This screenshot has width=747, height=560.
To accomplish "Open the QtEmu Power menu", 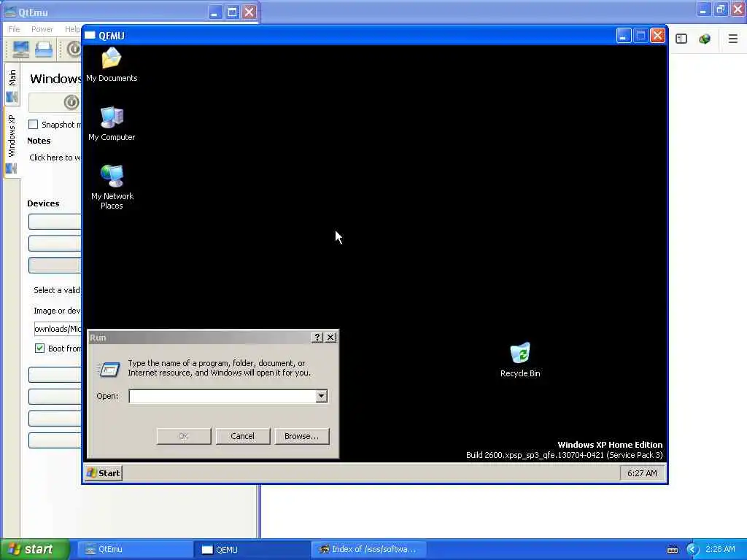I will click(42, 29).
